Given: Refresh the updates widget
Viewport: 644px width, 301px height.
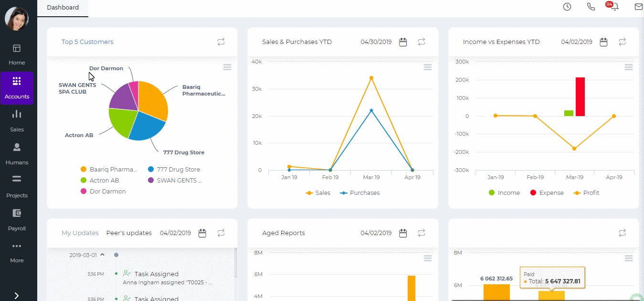Looking at the screenshot, I should coord(221,233).
